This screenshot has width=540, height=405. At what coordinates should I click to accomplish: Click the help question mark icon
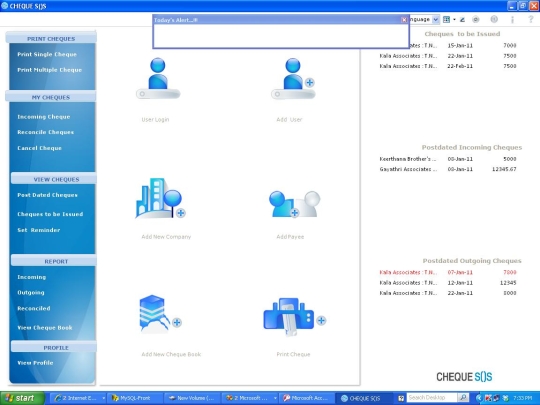click(x=531, y=20)
